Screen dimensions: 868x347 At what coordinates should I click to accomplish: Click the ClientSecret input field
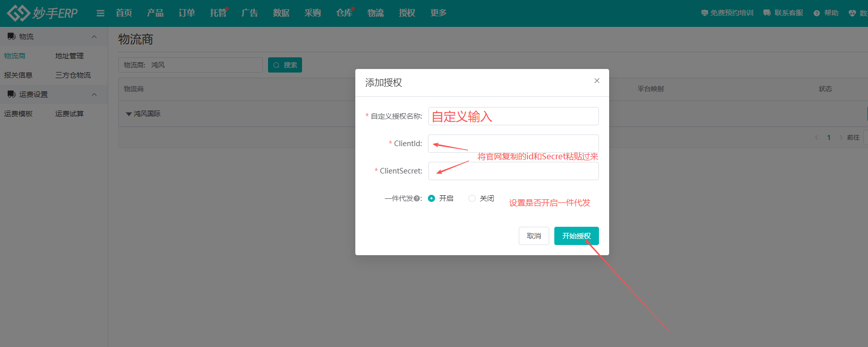[x=514, y=171]
